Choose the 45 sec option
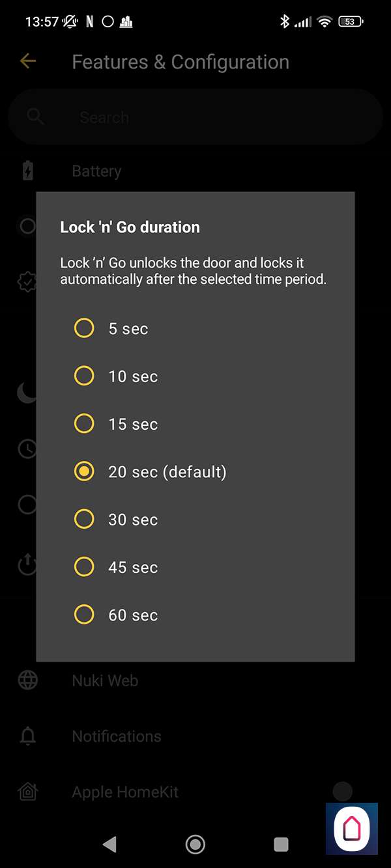The width and height of the screenshot is (391, 868). (84, 567)
